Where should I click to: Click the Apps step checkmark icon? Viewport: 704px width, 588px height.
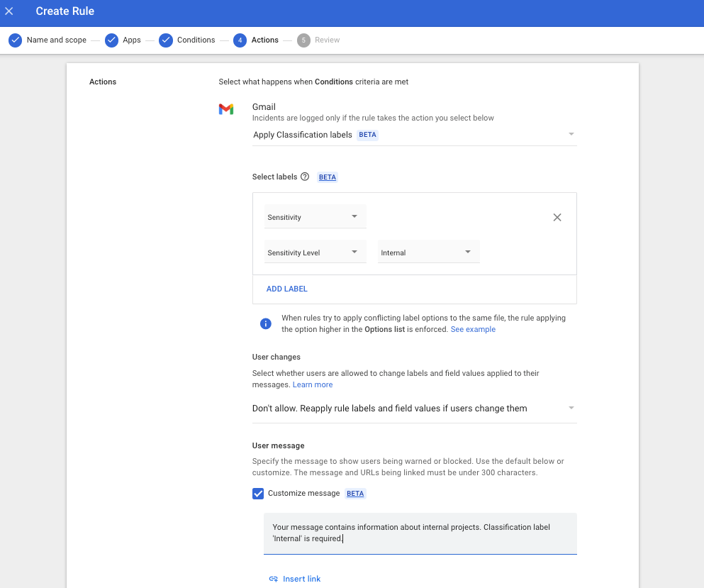111,40
